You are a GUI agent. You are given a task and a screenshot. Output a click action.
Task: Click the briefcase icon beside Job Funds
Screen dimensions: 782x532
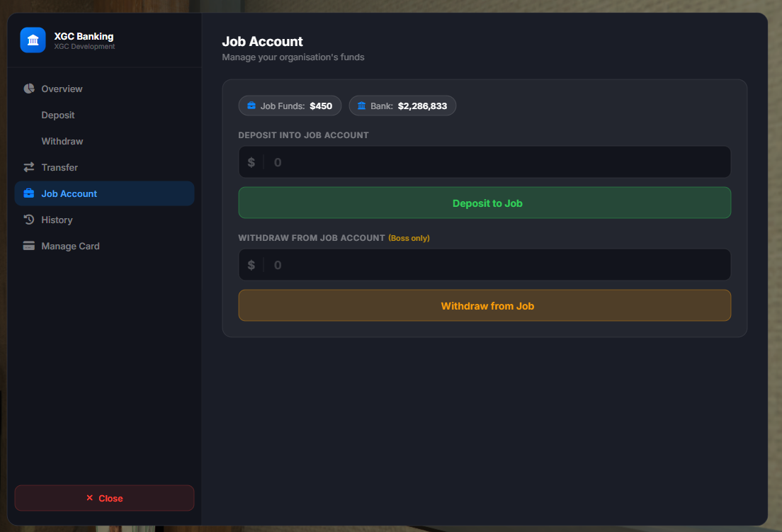[x=251, y=106]
